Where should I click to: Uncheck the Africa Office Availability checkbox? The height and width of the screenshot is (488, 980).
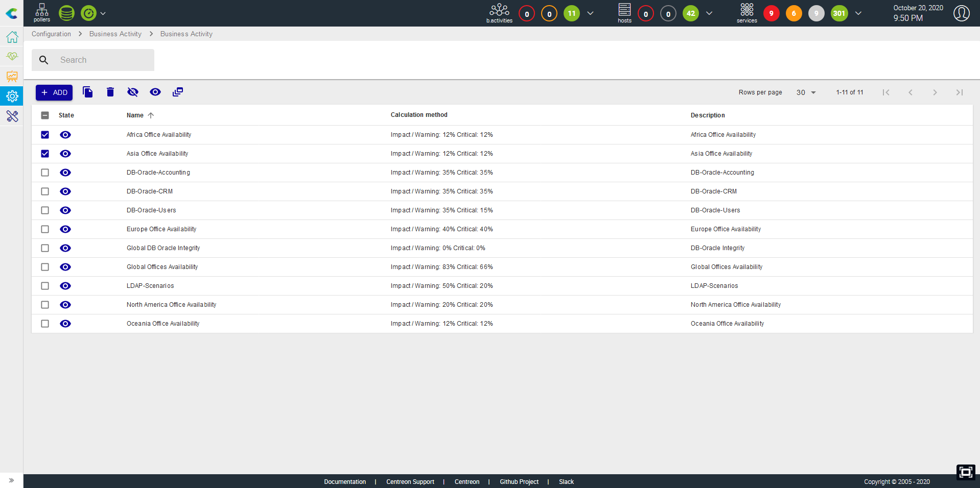[x=45, y=135]
